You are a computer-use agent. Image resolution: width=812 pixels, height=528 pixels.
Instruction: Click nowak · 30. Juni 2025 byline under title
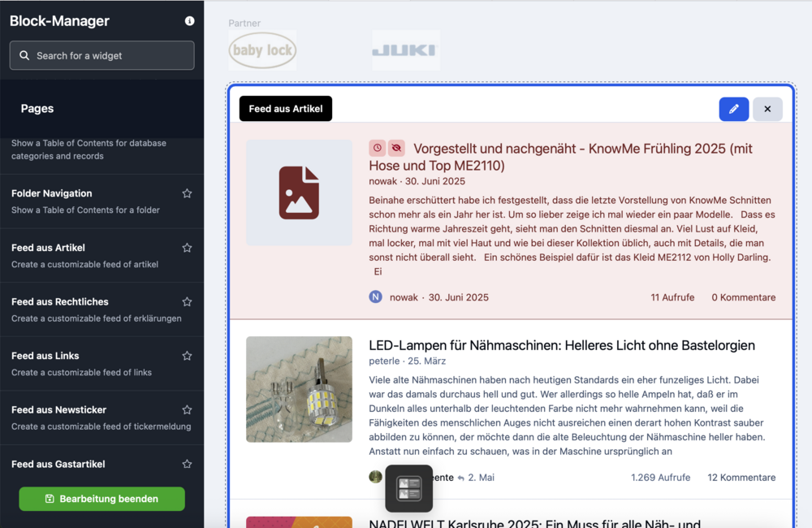(x=417, y=181)
